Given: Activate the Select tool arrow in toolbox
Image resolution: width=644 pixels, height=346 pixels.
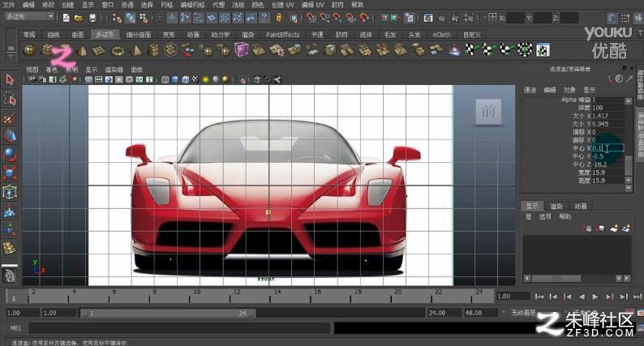Looking at the screenshot, I should (x=10, y=79).
